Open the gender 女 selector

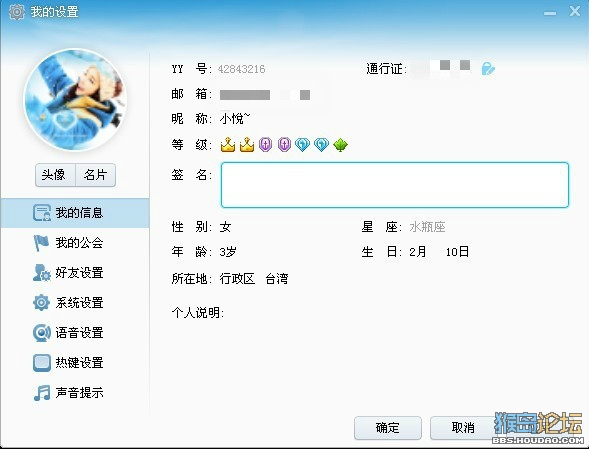(x=225, y=227)
